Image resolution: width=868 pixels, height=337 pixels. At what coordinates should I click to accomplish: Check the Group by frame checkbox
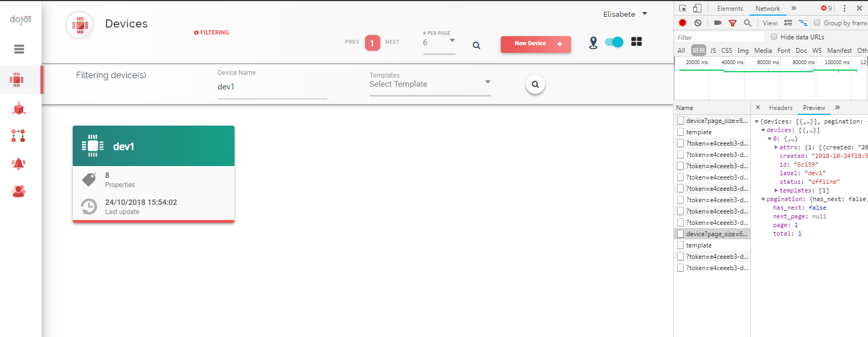coord(817,23)
